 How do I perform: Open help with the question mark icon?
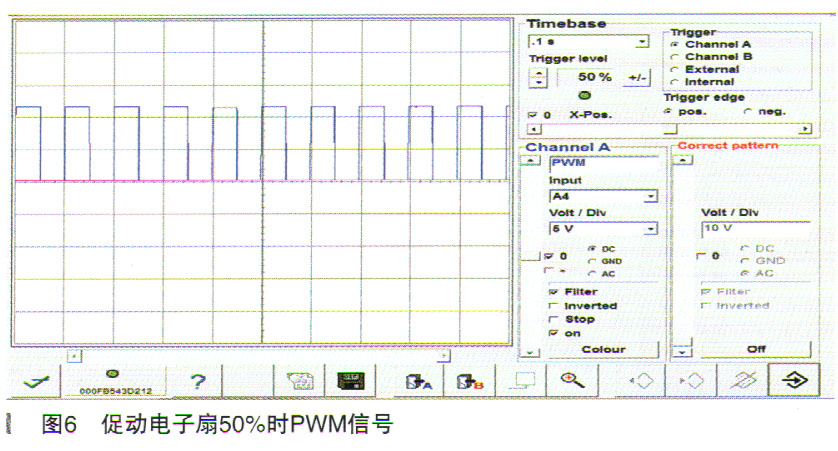198,380
